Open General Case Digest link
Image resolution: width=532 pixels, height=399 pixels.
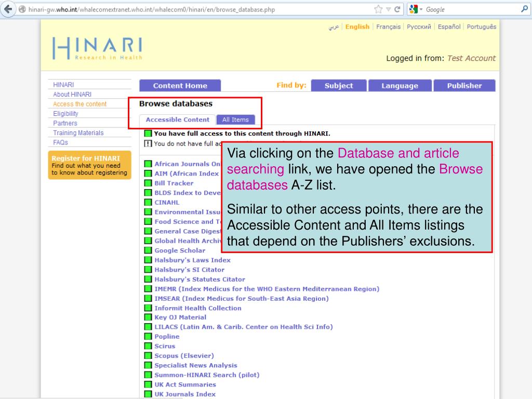pos(188,231)
